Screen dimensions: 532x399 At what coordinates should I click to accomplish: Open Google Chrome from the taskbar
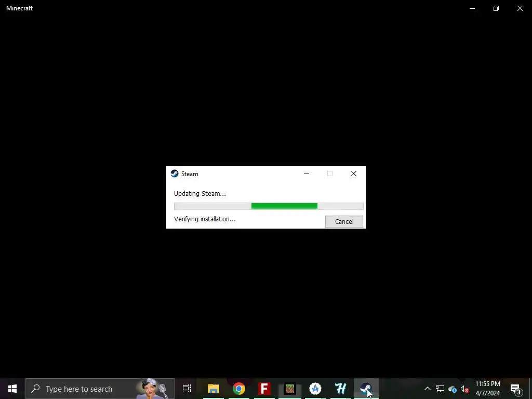pos(239,389)
